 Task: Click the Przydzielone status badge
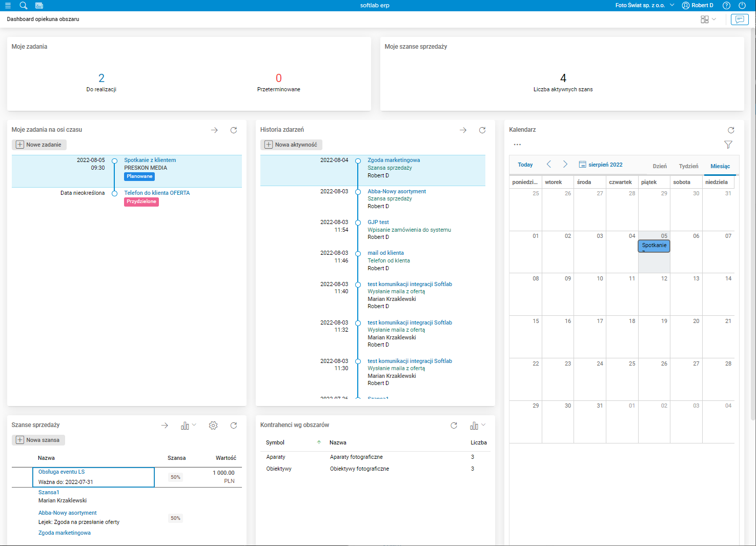point(141,202)
